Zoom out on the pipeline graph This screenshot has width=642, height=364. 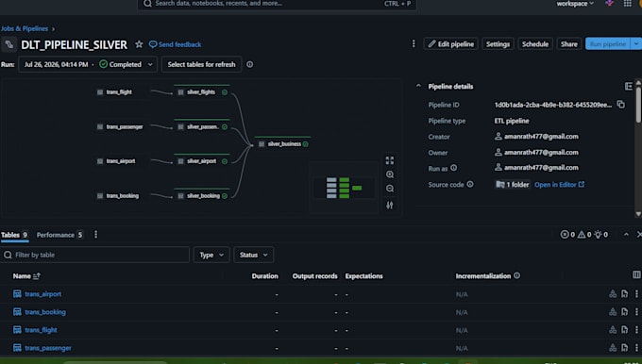tap(390, 189)
